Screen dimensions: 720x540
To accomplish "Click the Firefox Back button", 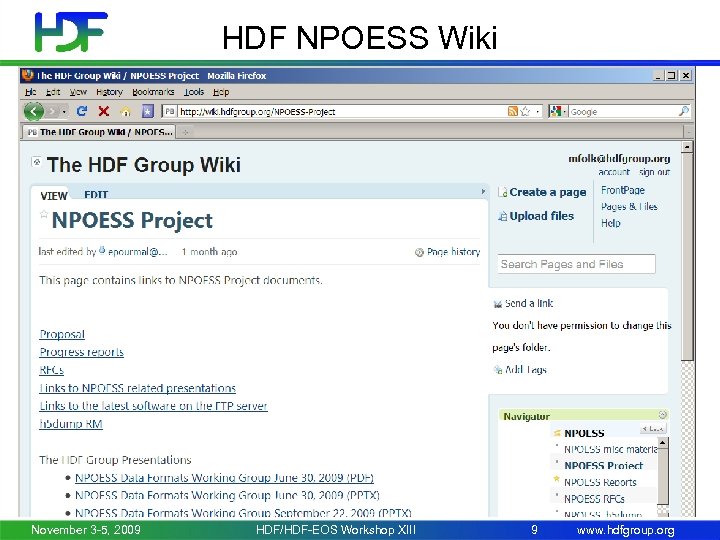I will coord(34,111).
